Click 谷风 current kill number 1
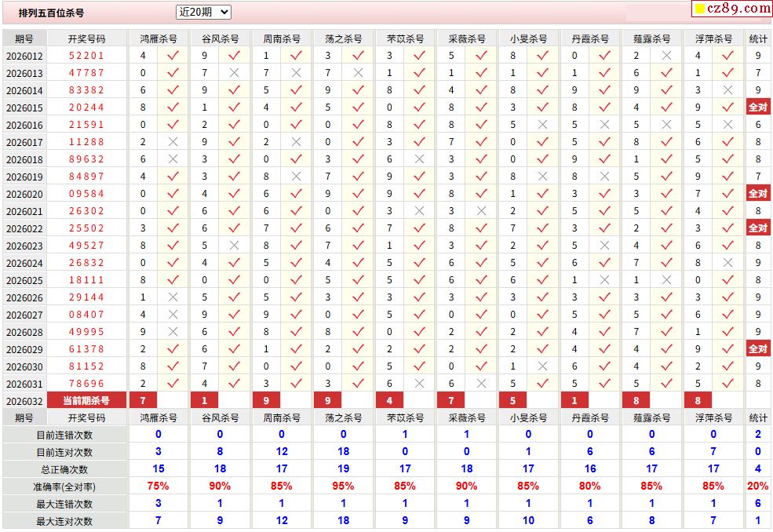 tap(205, 400)
